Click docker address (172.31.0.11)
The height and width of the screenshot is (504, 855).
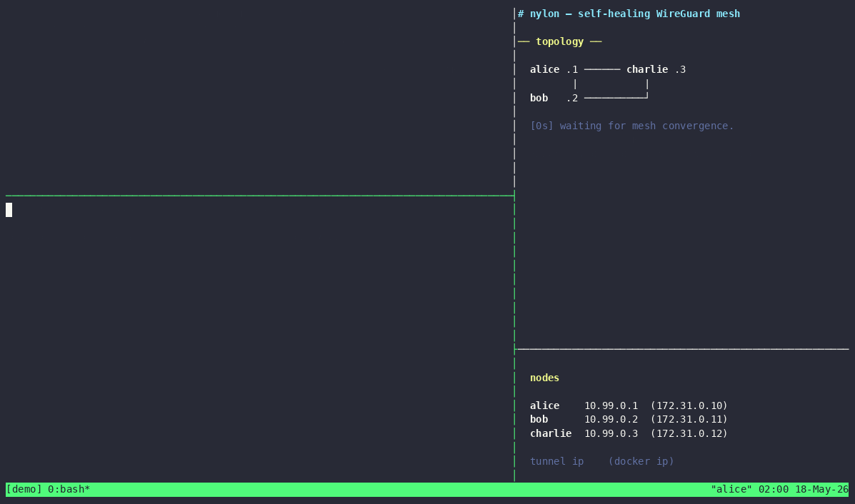689,419
